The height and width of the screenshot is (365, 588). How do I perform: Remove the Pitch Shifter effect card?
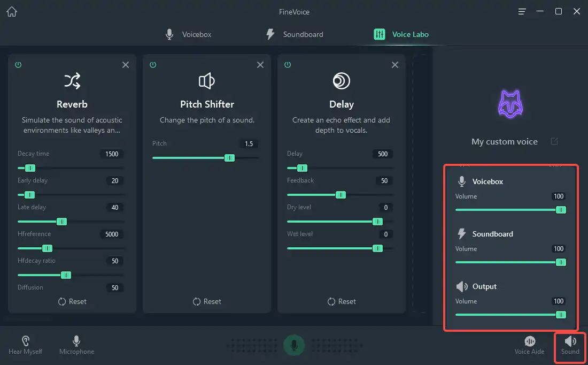pyautogui.click(x=260, y=65)
